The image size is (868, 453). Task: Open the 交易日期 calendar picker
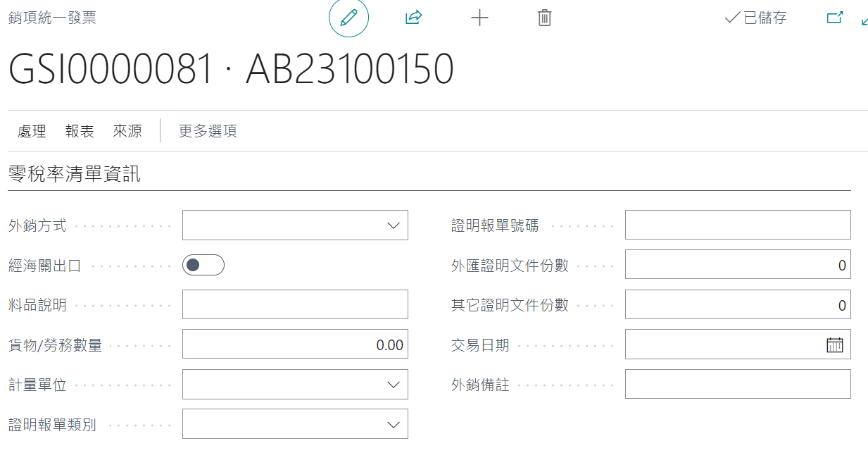click(835, 345)
